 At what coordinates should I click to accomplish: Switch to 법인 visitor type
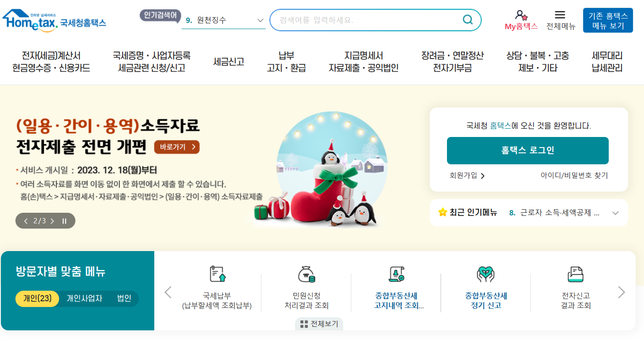click(x=124, y=299)
